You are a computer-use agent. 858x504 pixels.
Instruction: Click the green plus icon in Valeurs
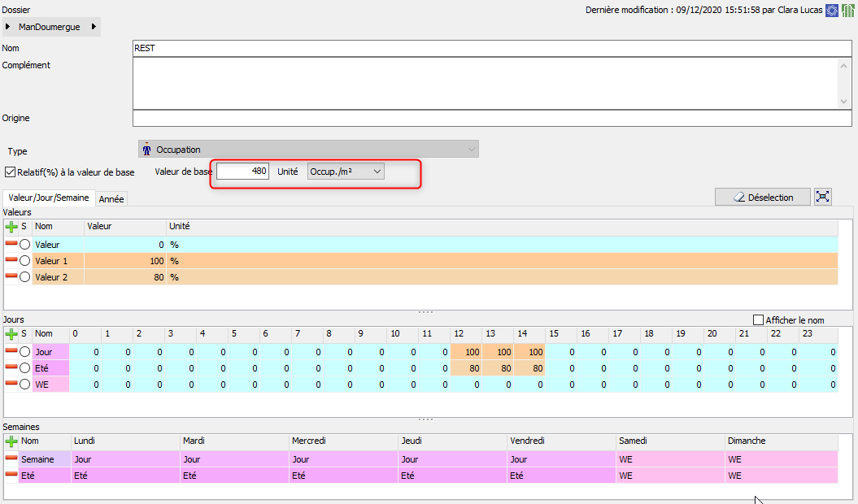11,227
